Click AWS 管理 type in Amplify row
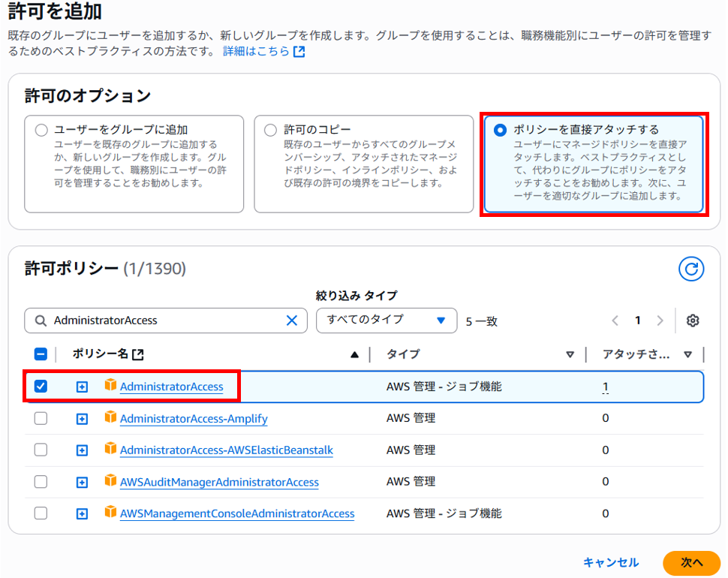728x578 pixels. click(x=411, y=418)
